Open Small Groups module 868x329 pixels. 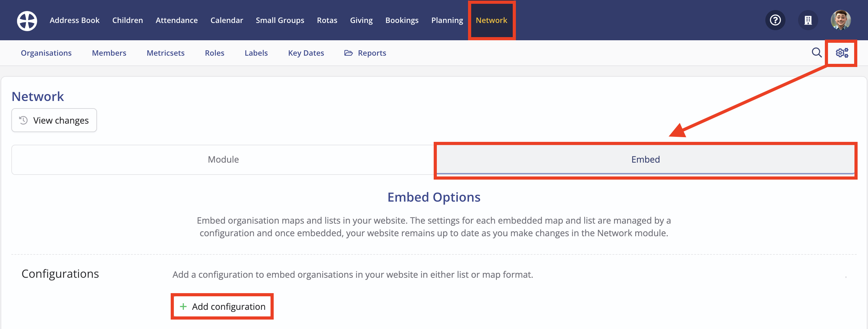tap(280, 20)
